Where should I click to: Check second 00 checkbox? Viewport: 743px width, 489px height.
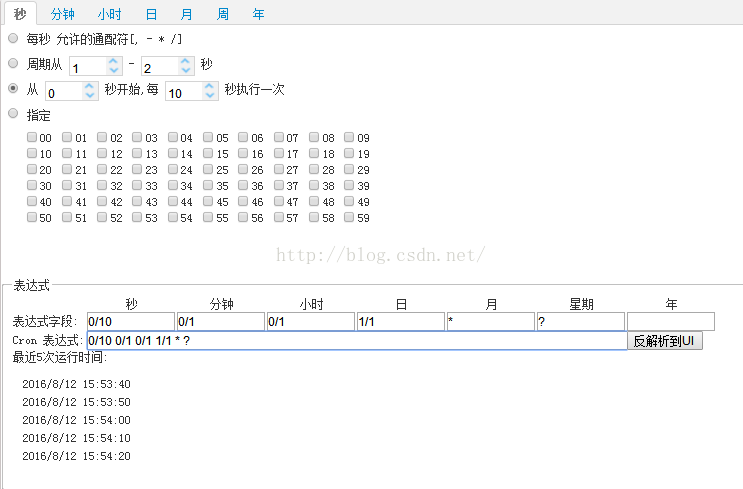pyautogui.click(x=32, y=137)
